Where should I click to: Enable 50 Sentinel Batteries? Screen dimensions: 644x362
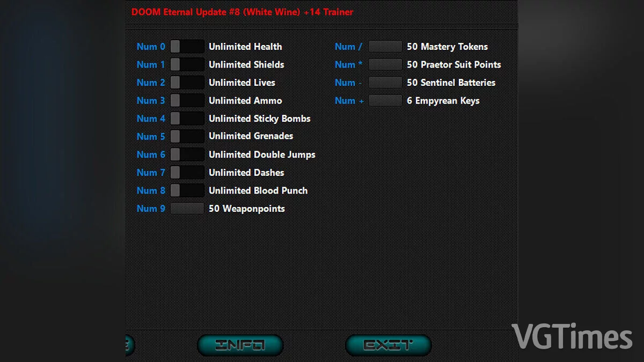[x=385, y=83]
